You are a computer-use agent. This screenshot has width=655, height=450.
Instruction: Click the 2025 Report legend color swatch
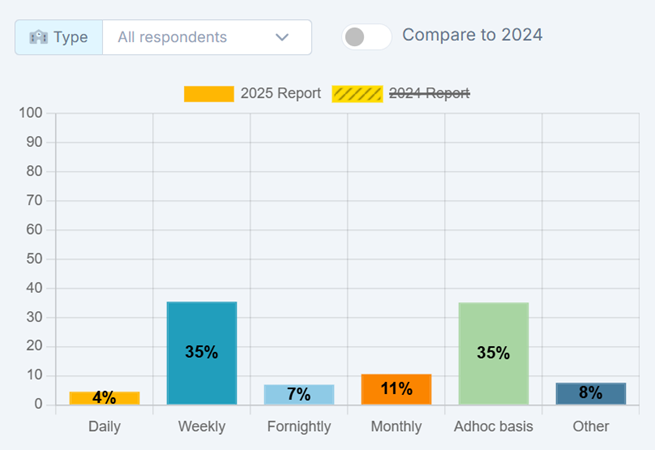(208, 93)
